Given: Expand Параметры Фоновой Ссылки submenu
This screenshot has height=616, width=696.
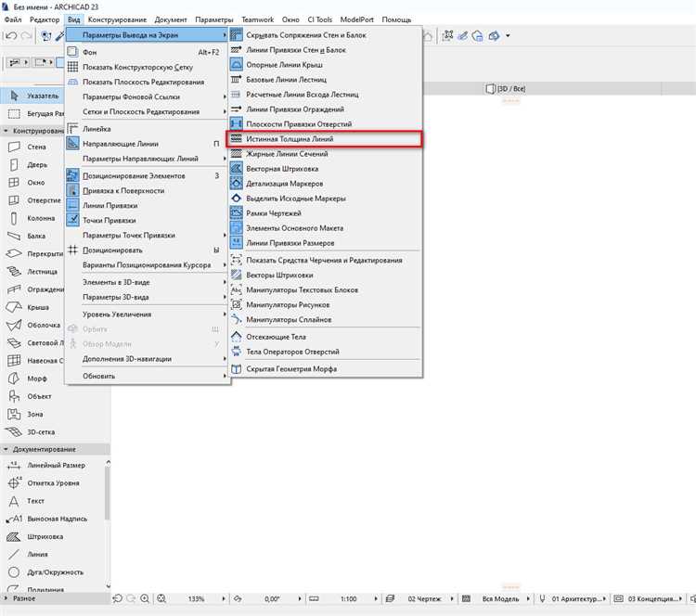Looking at the screenshot, I should (147, 96).
